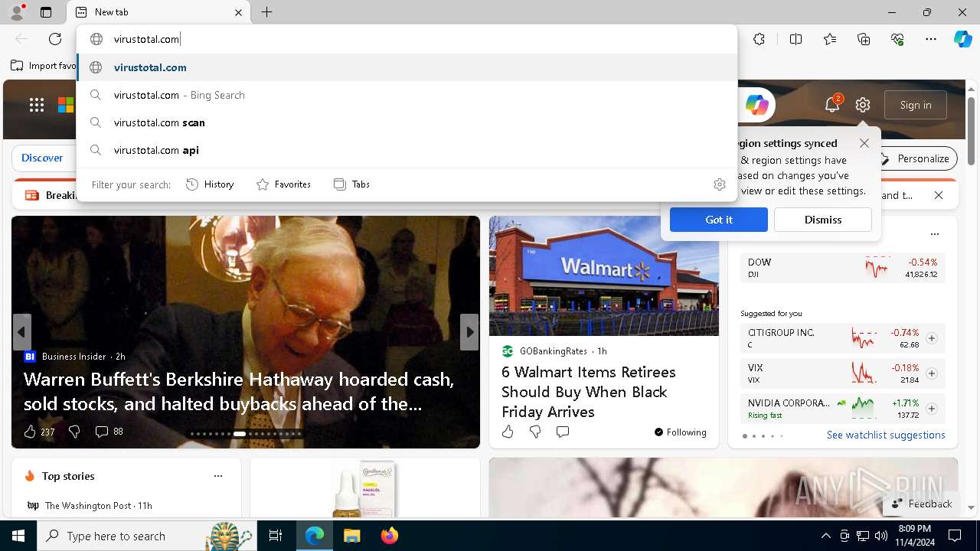This screenshot has height=551, width=980.
Task: Open File Explorer from taskbar
Action: (351, 536)
